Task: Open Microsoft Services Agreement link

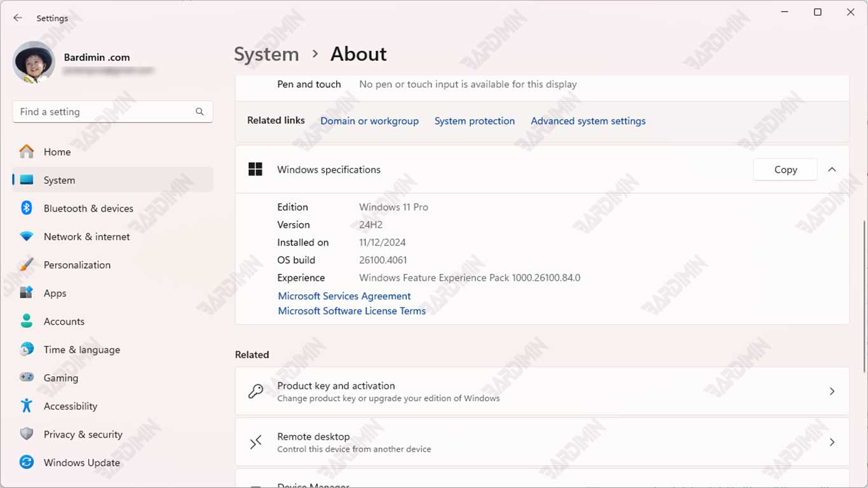Action: (344, 296)
